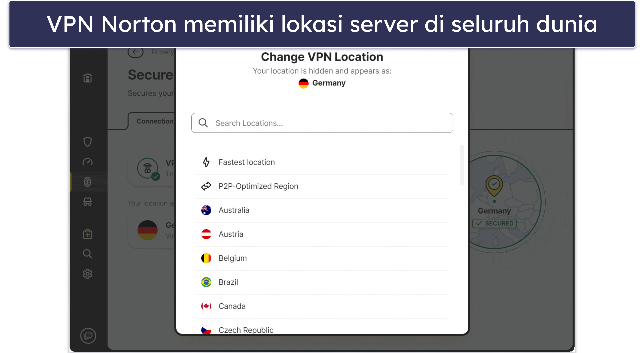Select the fingerprint privacy sidebar icon
Image resolution: width=644 pixels, height=353 pixels.
[88, 182]
